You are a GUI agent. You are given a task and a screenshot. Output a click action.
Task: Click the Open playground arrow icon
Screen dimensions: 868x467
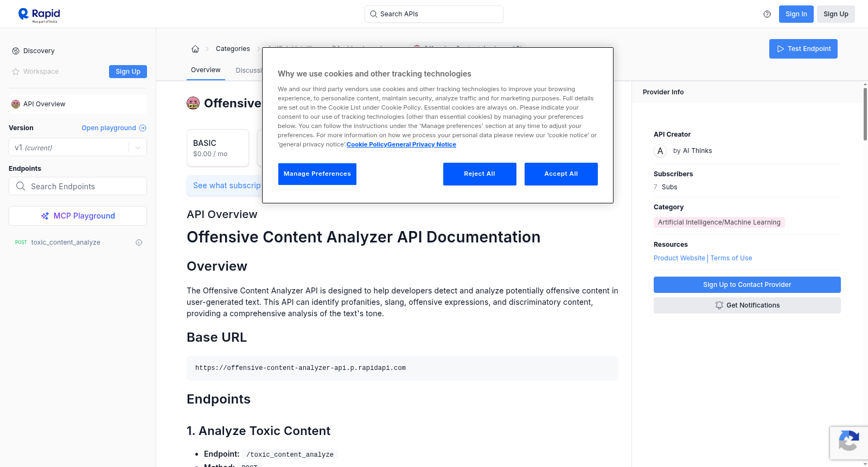(143, 128)
